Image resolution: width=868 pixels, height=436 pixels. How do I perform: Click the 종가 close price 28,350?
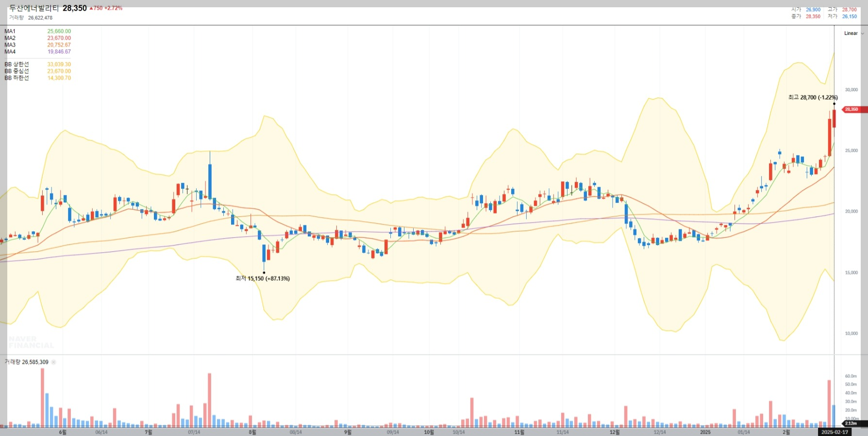point(813,16)
